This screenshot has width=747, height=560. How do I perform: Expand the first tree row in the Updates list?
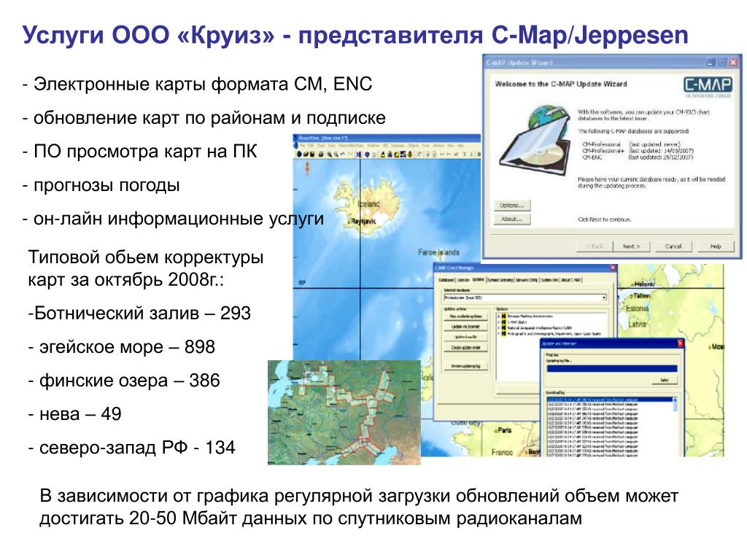(498, 316)
